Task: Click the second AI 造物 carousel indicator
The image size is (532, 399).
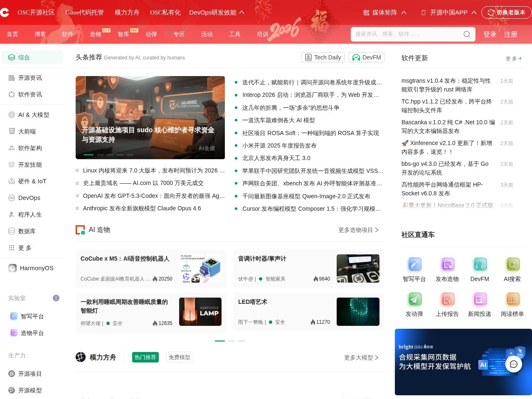Action: click(232, 341)
